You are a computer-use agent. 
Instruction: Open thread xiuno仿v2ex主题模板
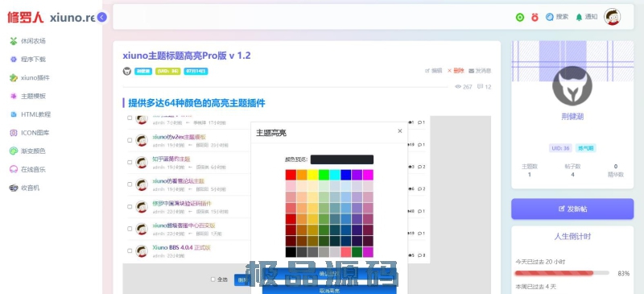[179, 137]
